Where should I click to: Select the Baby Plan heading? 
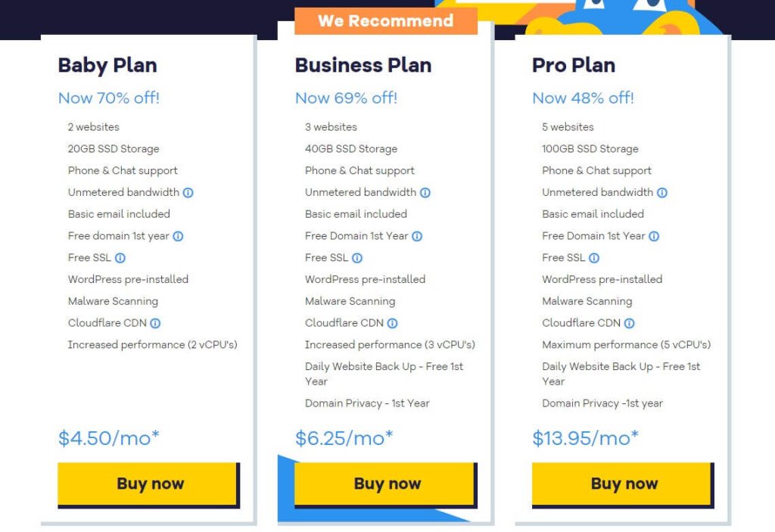tap(107, 65)
